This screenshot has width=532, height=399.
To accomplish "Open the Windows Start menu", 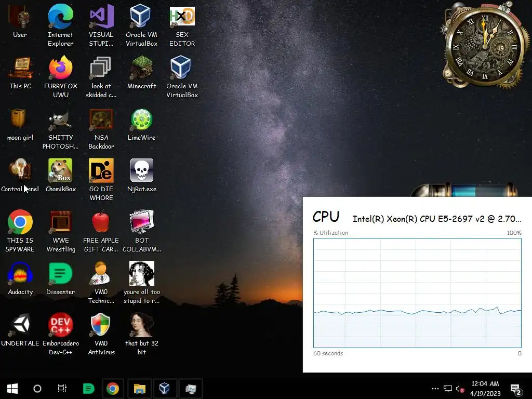I will point(12,389).
